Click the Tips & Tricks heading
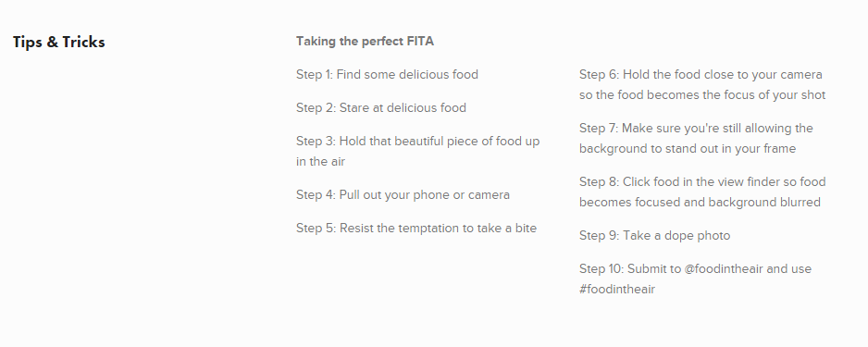Image resolution: width=868 pixels, height=347 pixels. [58, 42]
